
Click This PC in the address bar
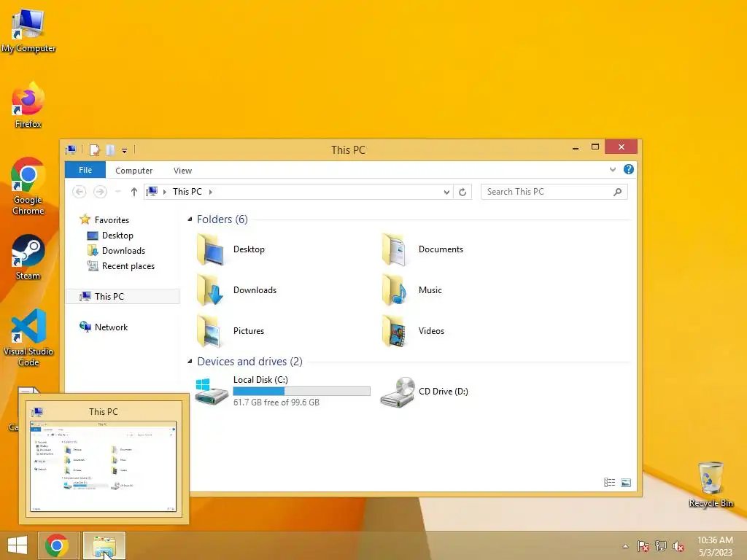187,192
